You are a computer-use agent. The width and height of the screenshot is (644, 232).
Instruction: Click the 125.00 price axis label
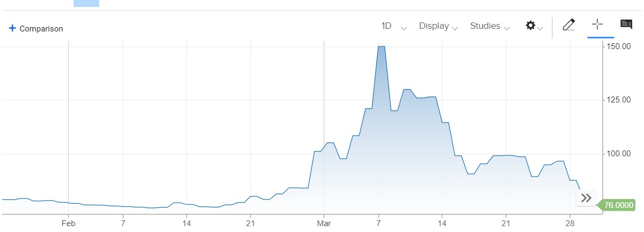(619, 100)
